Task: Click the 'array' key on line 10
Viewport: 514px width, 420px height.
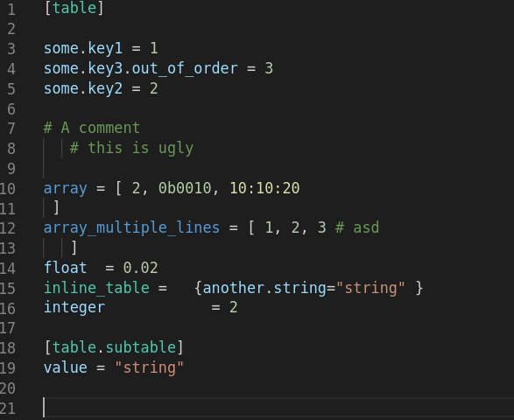Action: tap(66, 189)
